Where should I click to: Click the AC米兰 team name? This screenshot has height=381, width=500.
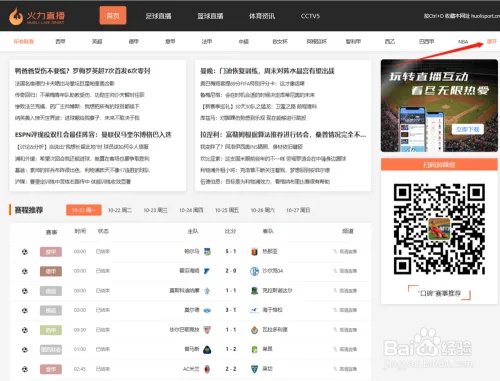[191, 369]
